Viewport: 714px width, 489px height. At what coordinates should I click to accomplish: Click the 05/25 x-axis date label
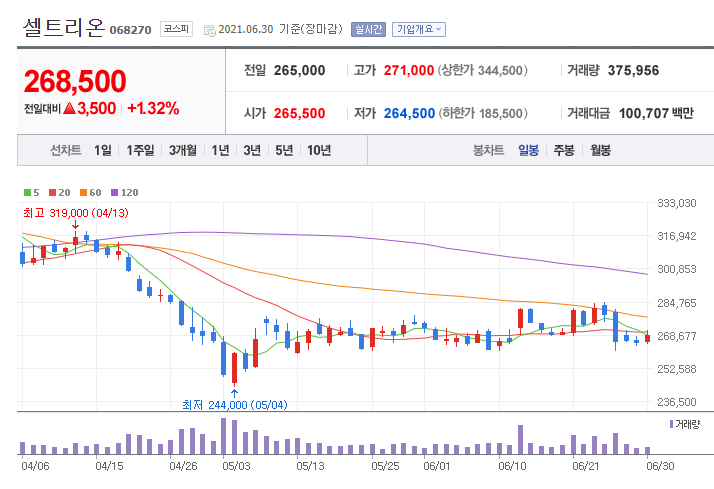pos(385,466)
